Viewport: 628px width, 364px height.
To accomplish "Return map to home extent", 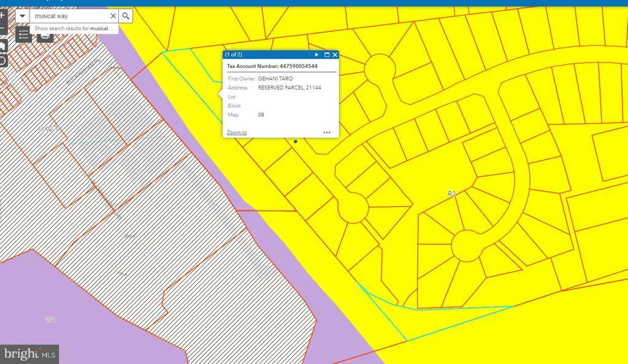I will [x=2, y=46].
